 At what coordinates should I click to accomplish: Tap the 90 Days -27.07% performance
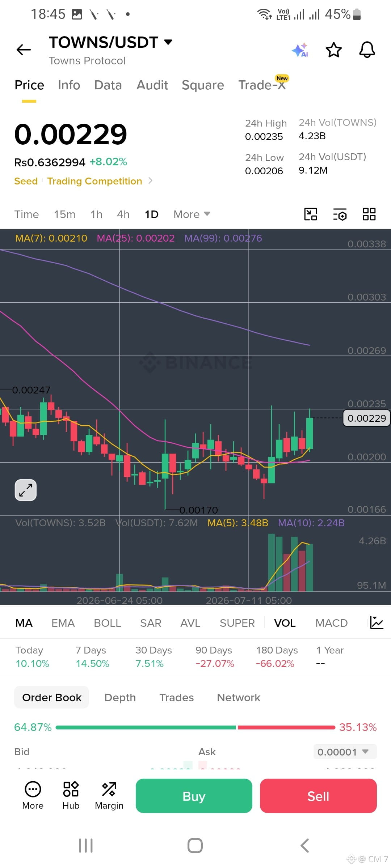click(215, 656)
